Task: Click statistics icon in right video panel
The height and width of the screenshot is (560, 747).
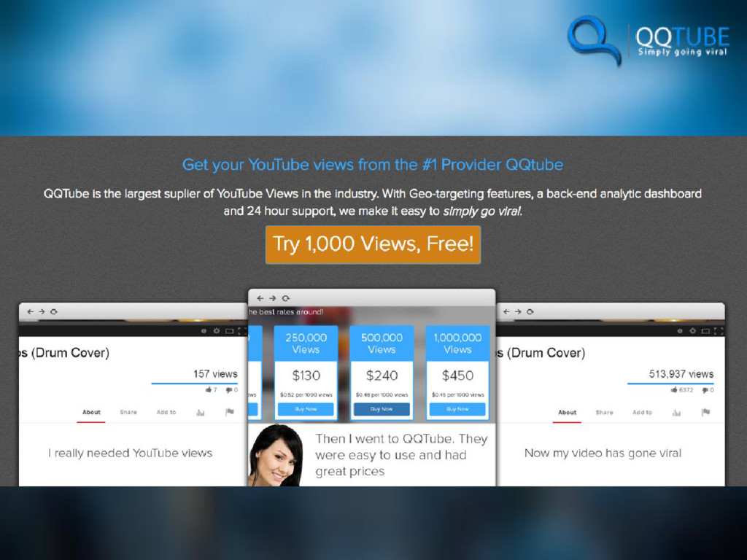Action: click(676, 413)
